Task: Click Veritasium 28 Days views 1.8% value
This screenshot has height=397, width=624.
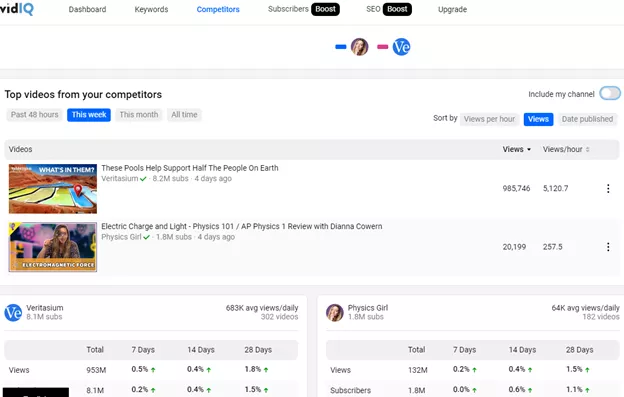Action: 253,369
